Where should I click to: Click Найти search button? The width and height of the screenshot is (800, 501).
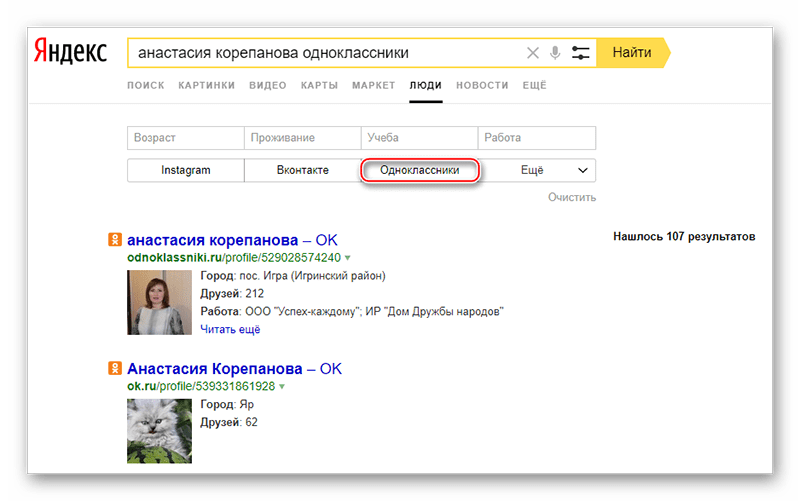click(632, 53)
